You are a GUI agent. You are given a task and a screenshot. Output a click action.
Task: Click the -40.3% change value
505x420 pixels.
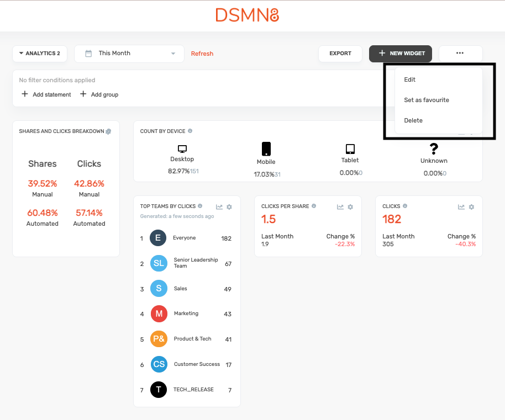click(x=466, y=244)
